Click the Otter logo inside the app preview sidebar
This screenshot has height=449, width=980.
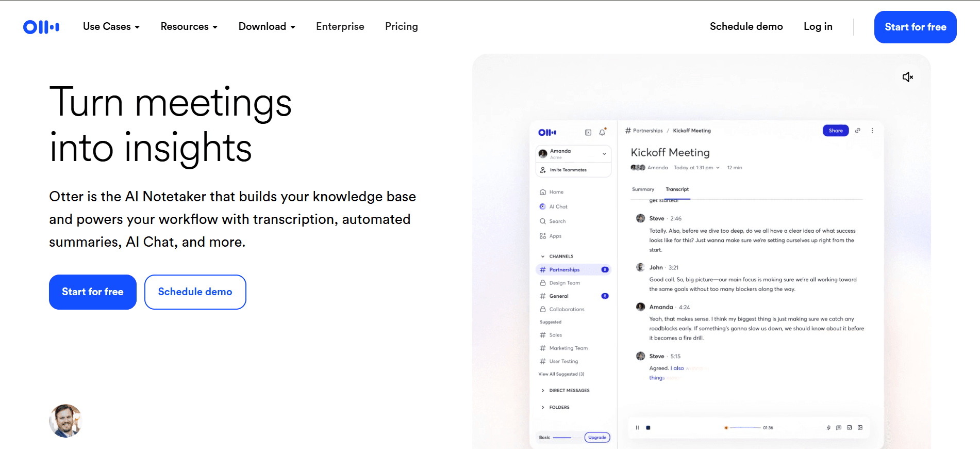tap(547, 133)
